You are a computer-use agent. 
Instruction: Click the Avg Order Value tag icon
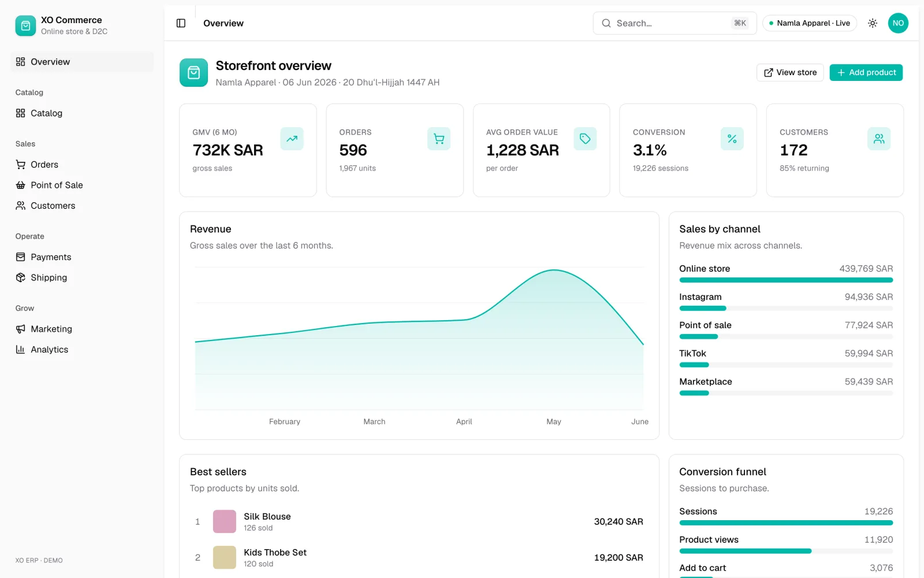585,139
